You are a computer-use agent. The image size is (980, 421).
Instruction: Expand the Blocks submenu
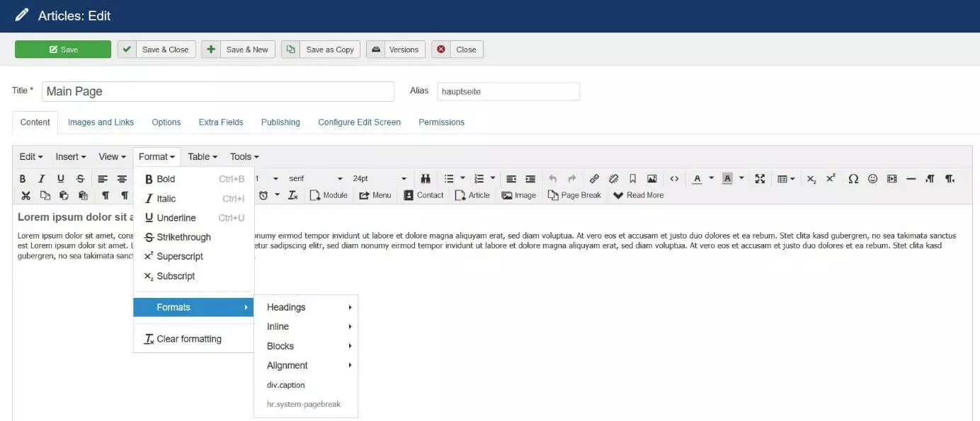[x=306, y=346]
